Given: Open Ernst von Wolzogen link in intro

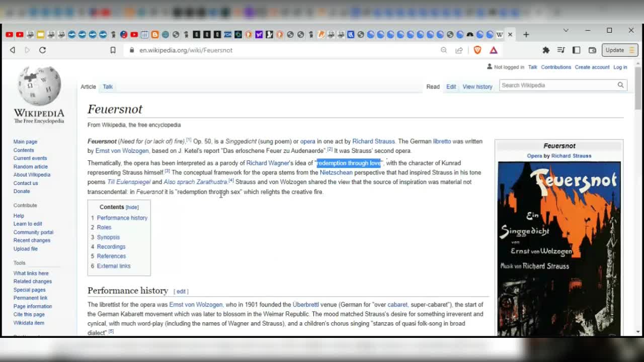Looking at the screenshot, I should point(122,151).
